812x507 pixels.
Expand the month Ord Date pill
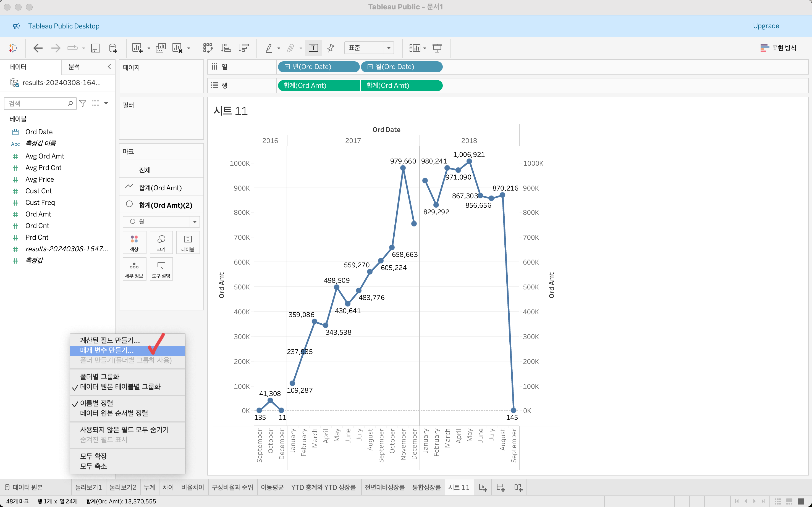click(370, 67)
